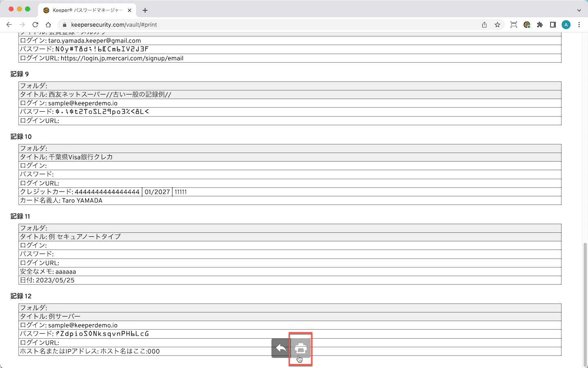Navigate back with the browser back arrow
Viewport: 588px width, 368px height.
click(x=9, y=25)
